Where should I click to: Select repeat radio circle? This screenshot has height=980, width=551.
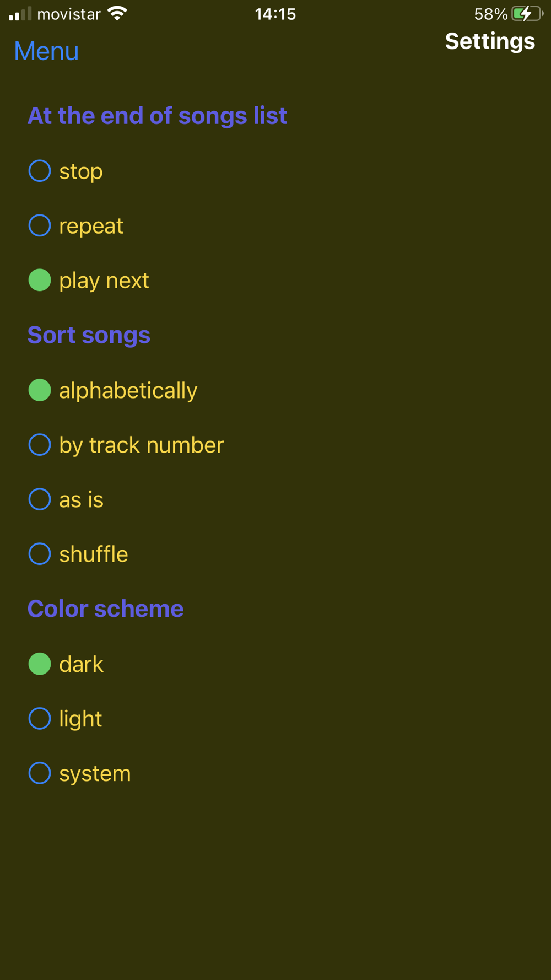(40, 225)
